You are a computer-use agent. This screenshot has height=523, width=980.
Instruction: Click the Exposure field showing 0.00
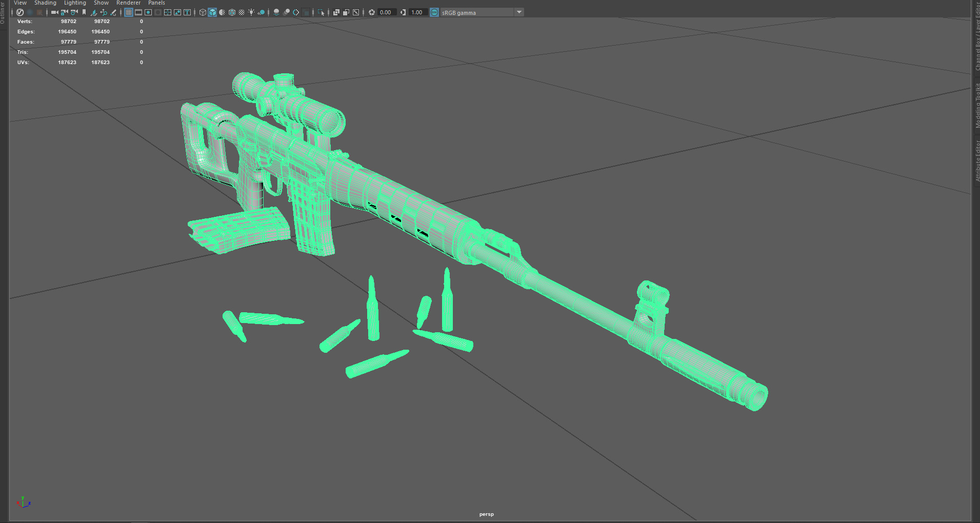pyautogui.click(x=386, y=12)
